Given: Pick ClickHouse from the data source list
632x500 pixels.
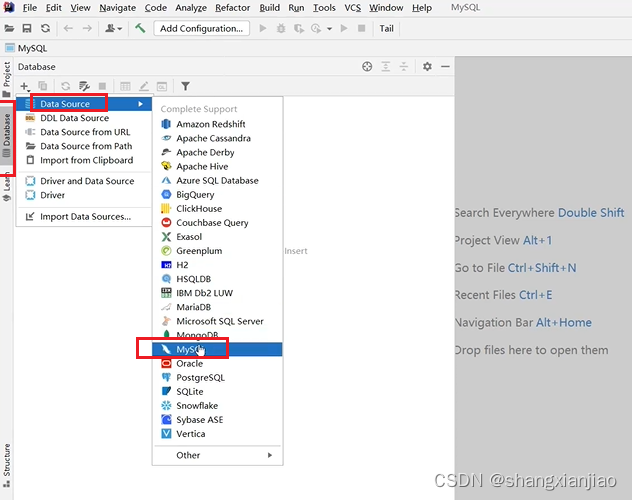Looking at the screenshot, I should (x=217, y=209).
